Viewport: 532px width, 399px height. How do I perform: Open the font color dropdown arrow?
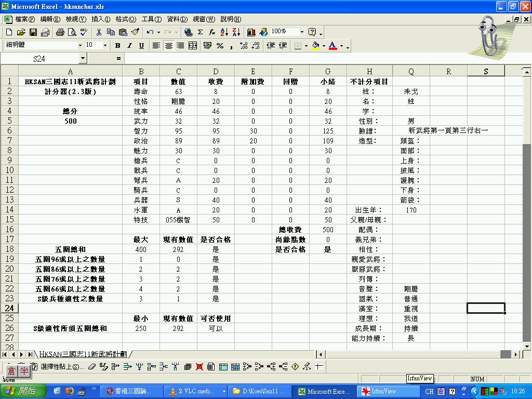tap(341, 46)
